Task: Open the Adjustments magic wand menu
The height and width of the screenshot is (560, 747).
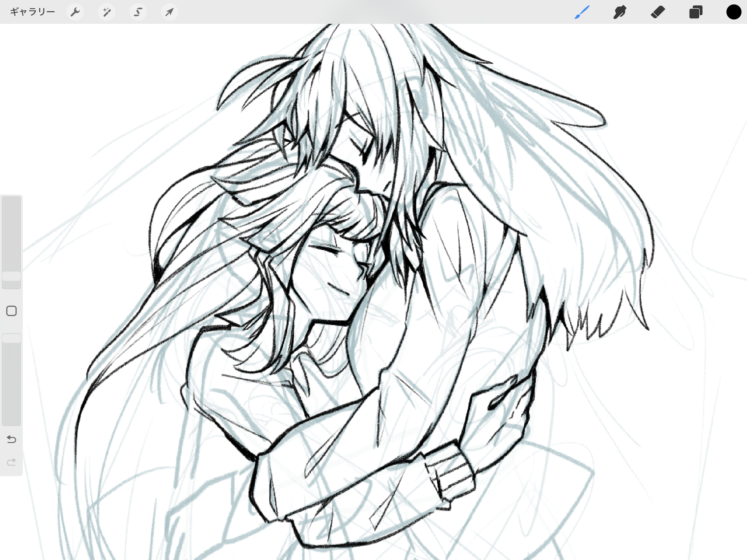Action: click(107, 12)
